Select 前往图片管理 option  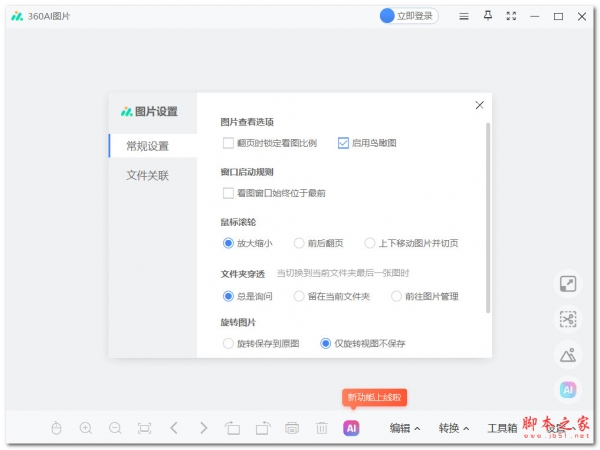[x=396, y=296]
